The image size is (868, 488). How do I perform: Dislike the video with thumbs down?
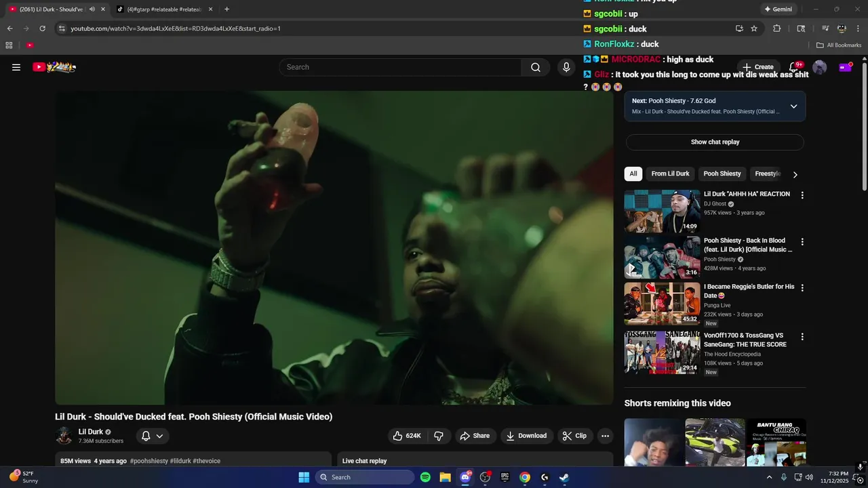(x=439, y=436)
